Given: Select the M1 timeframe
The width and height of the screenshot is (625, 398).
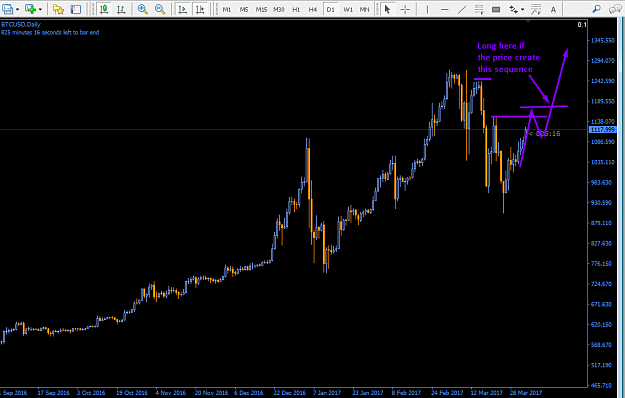Looking at the screenshot, I should [227, 9].
